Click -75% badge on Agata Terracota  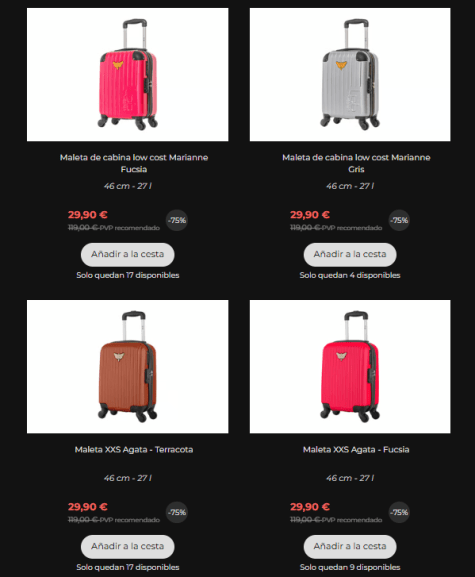(177, 512)
